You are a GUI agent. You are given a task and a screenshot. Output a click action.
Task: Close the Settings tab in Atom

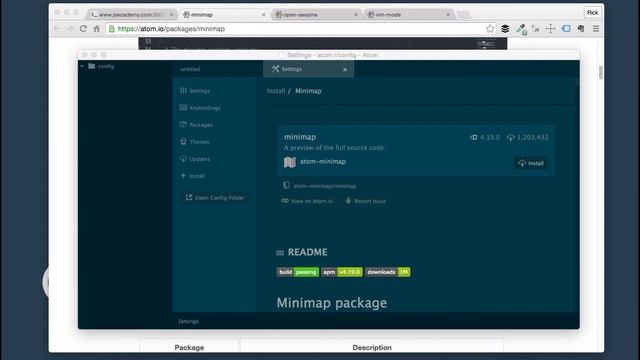tap(345, 69)
